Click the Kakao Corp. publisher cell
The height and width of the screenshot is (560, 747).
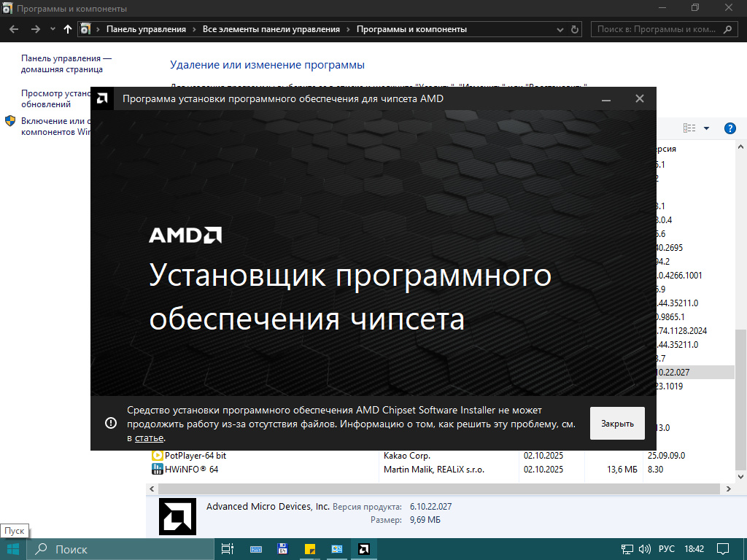[407, 455]
